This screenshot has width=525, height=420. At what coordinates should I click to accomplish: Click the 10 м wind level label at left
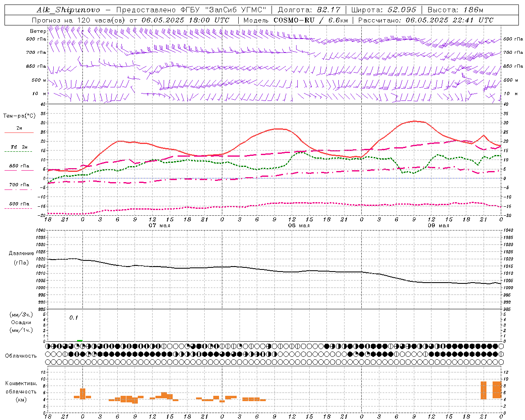(39, 94)
